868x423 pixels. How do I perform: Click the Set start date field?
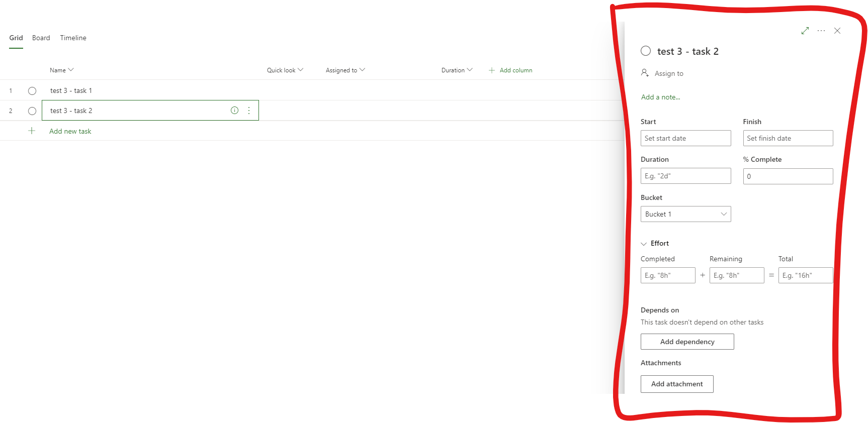(x=685, y=138)
